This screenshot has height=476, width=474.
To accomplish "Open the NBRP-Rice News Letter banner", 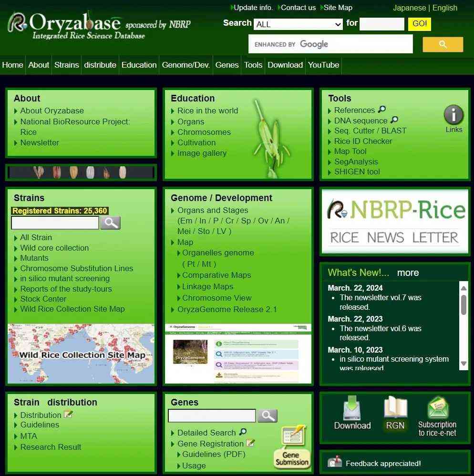I will [x=395, y=222].
